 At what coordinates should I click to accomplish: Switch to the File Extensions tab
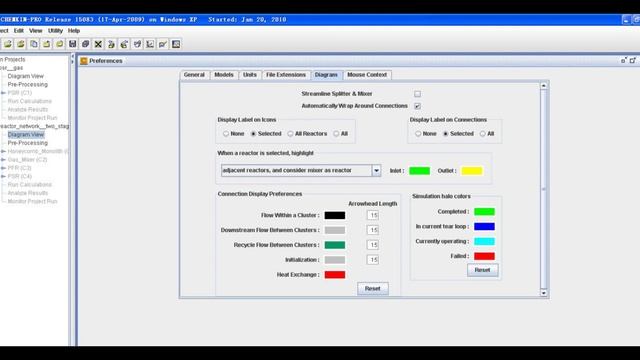pyautogui.click(x=286, y=75)
